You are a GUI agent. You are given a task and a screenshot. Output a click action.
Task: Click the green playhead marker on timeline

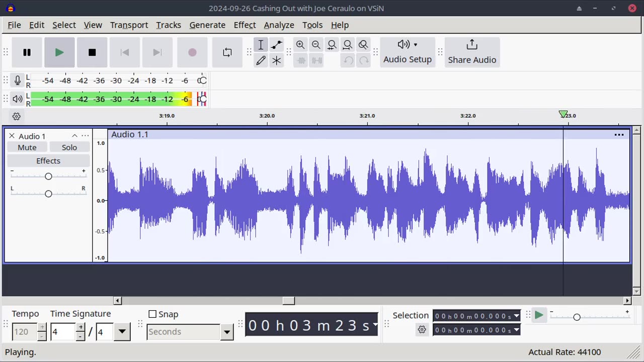[x=563, y=115]
